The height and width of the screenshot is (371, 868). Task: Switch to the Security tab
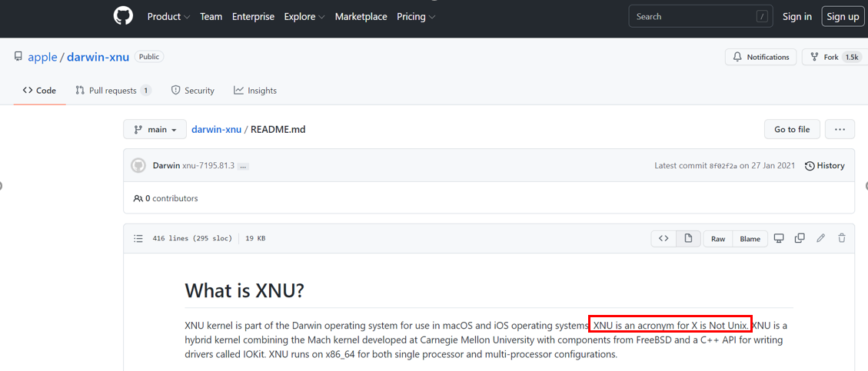tap(193, 90)
